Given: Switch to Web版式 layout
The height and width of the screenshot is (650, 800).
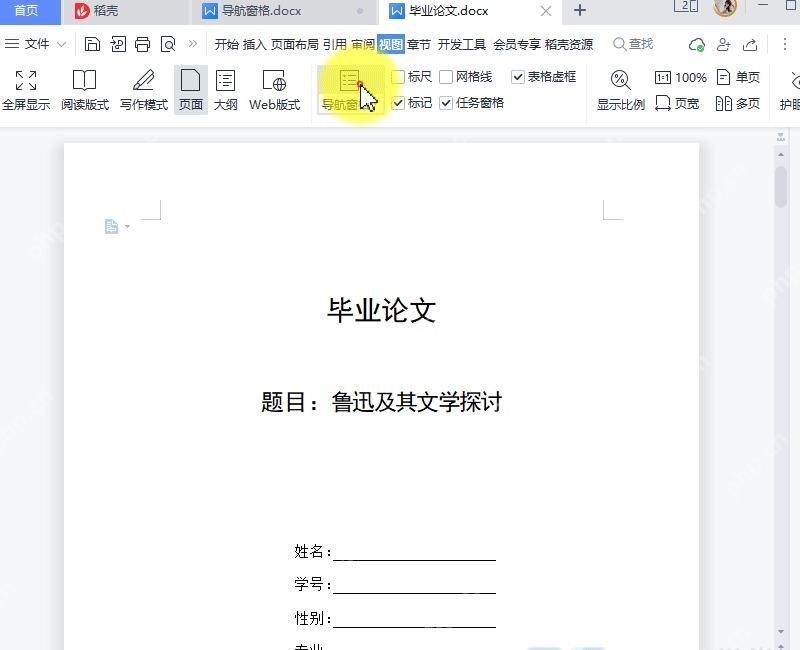Looking at the screenshot, I should click(274, 90).
